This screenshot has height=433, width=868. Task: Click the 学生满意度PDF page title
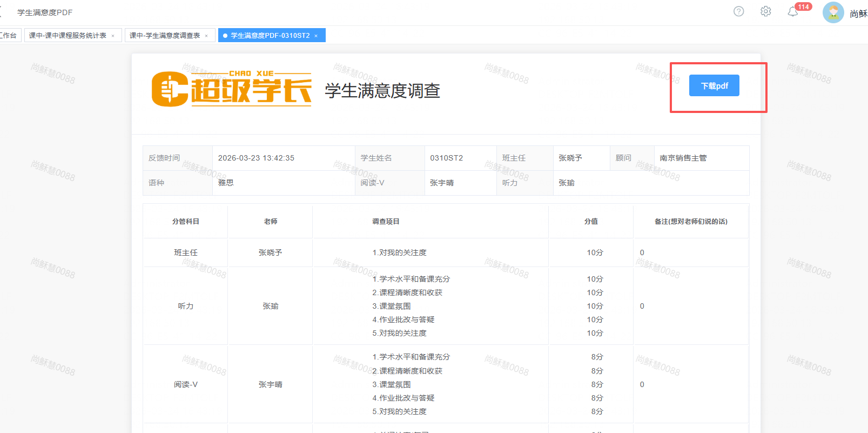(45, 12)
